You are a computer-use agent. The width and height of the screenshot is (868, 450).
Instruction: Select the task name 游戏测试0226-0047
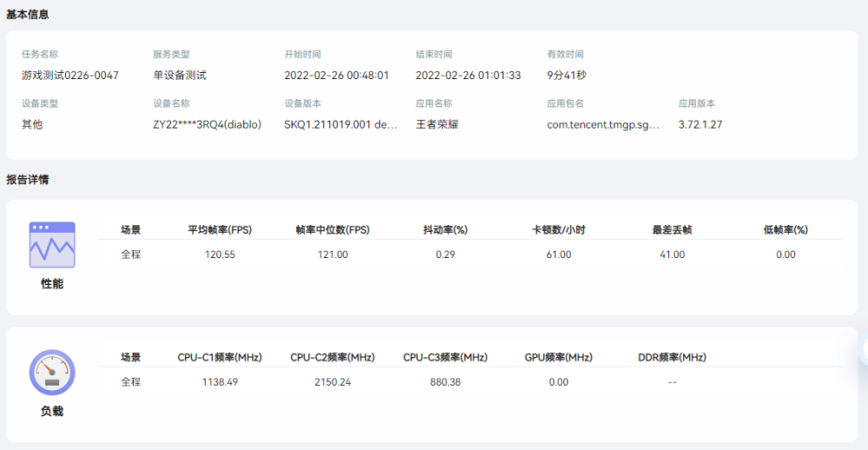click(x=70, y=76)
